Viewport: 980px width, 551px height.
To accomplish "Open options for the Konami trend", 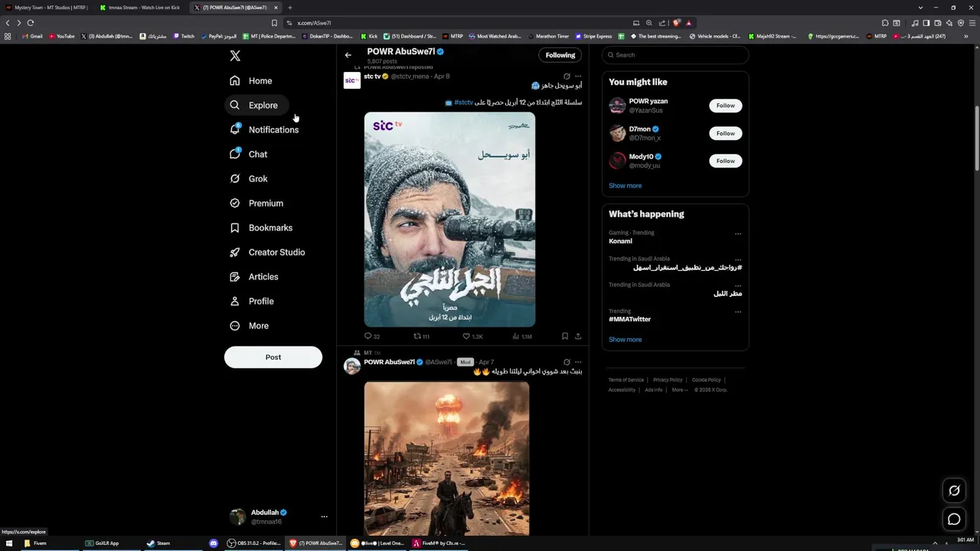I will click(x=738, y=233).
